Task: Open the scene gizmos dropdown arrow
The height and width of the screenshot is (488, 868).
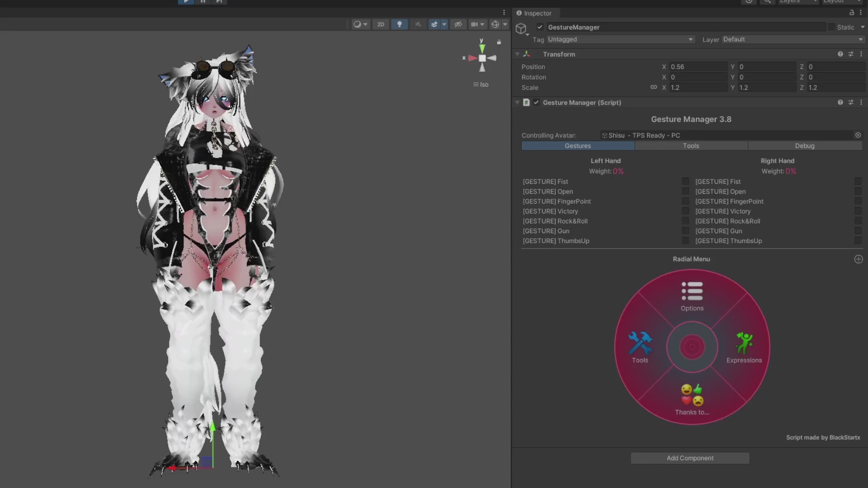Action: [505, 24]
